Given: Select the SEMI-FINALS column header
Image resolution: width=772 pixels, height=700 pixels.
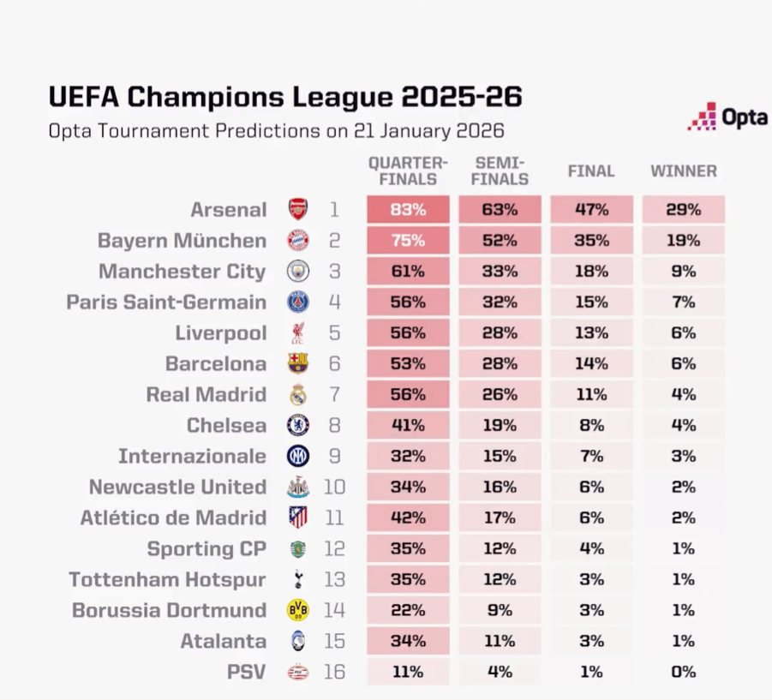Looking at the screenshot, I should [500, 171].
